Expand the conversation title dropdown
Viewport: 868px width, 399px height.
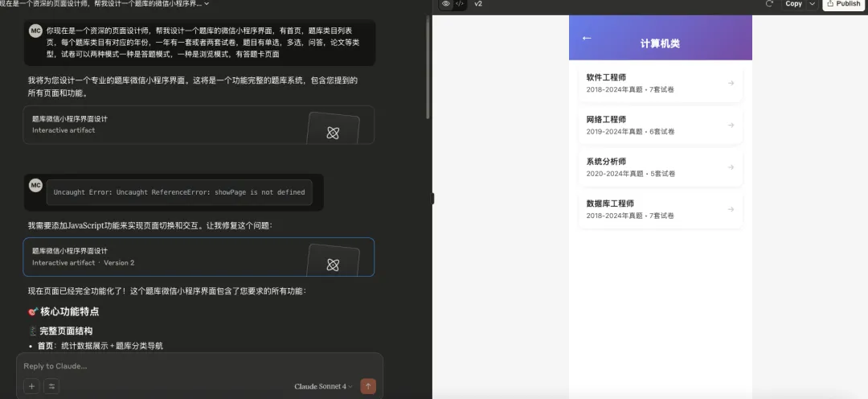tap(207, 4)
